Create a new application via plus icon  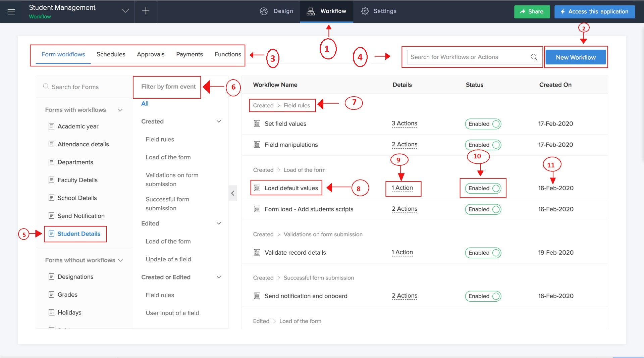click(146, 11)
